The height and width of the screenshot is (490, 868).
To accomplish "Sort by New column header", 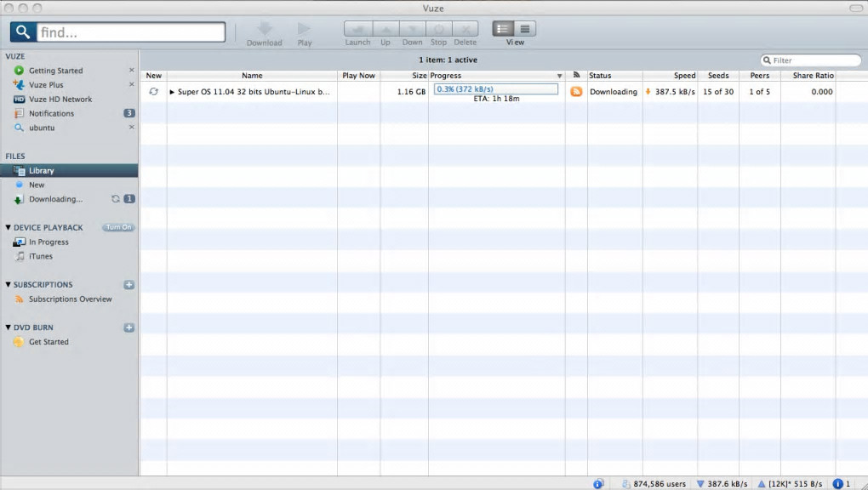I will 153,76.
